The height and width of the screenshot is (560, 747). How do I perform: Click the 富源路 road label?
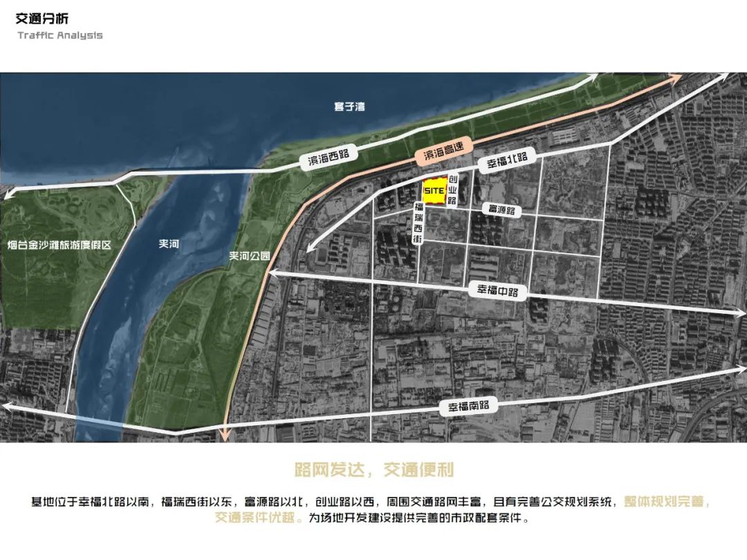coord(501,209)
